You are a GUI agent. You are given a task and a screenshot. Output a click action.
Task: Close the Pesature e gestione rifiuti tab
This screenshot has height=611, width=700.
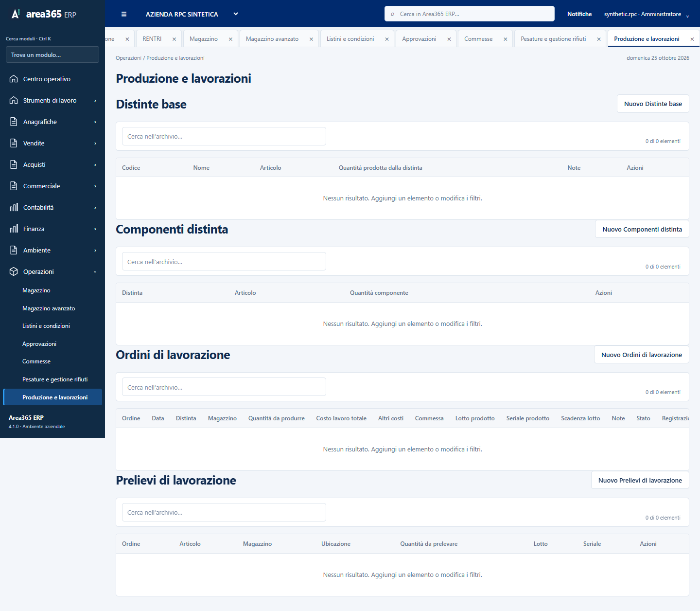tap(599, 39)
